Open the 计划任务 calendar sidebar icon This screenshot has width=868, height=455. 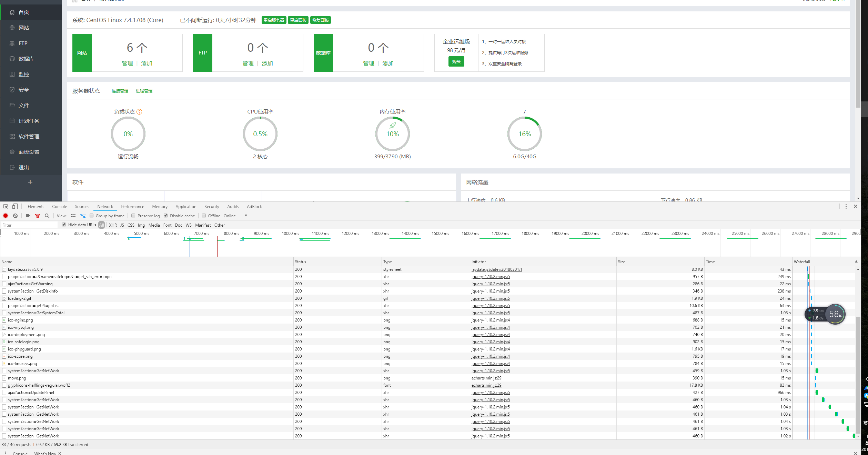(x=12, y=121)
